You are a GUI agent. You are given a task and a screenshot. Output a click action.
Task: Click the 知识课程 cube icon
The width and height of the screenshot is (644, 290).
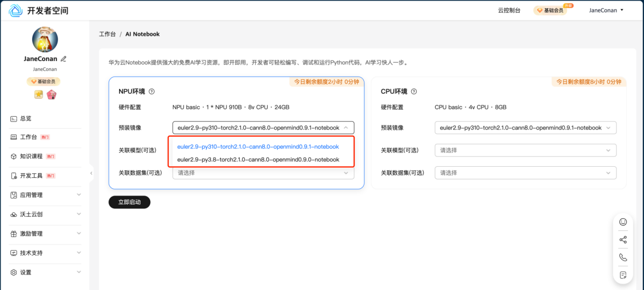(14, 156)
